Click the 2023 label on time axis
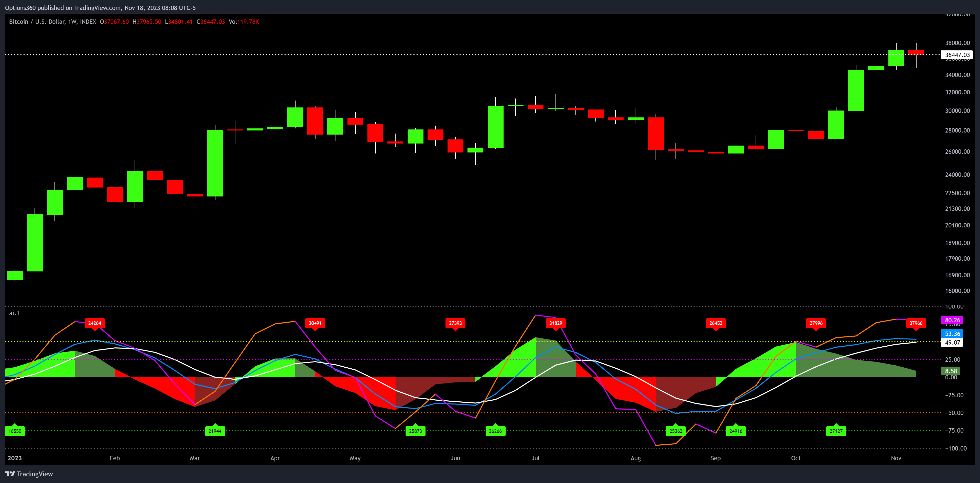The width and height of the screenshot is (980, 483). [x=15, y=458]
